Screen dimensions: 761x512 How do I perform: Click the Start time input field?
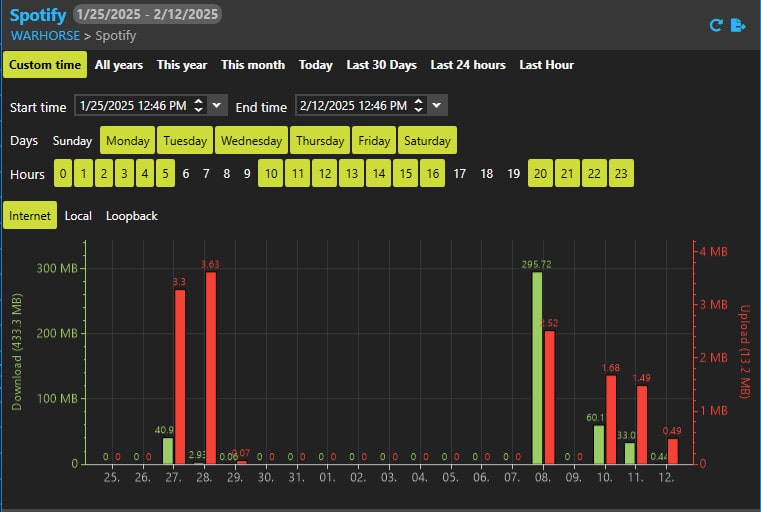click(132, 105)
